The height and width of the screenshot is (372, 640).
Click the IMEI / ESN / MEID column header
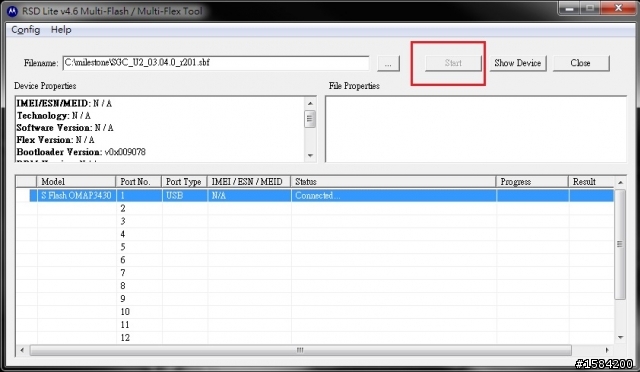[249, 182]
